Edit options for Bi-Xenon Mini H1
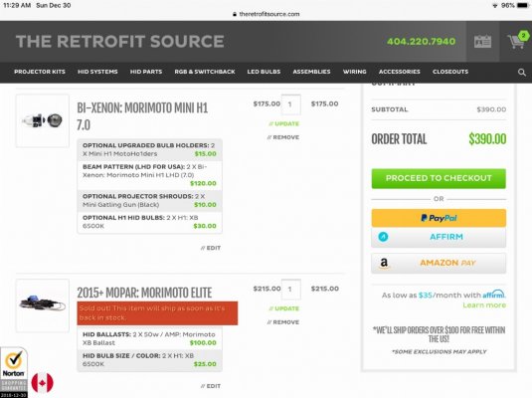 pos(211,248)
